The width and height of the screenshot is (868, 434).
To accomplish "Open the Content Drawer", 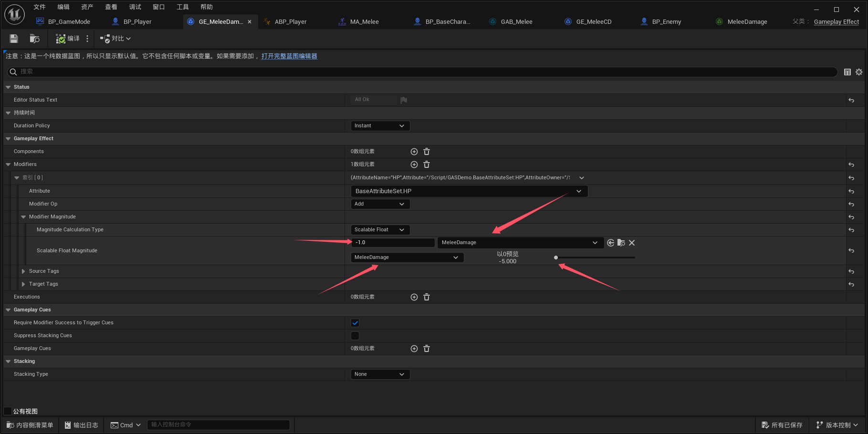I will tap(30, 425).
